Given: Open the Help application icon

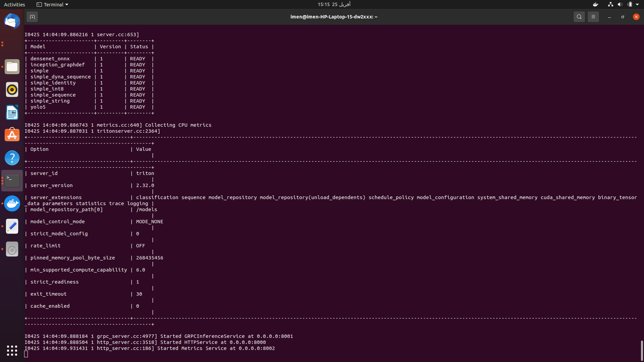Looking at the screenshot, I should (x=12, y=158).
